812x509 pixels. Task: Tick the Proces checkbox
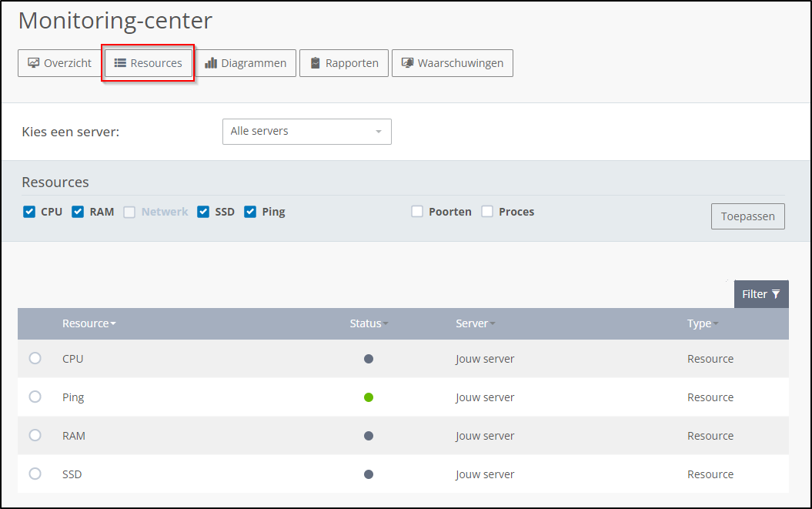(x=487, y=212)
